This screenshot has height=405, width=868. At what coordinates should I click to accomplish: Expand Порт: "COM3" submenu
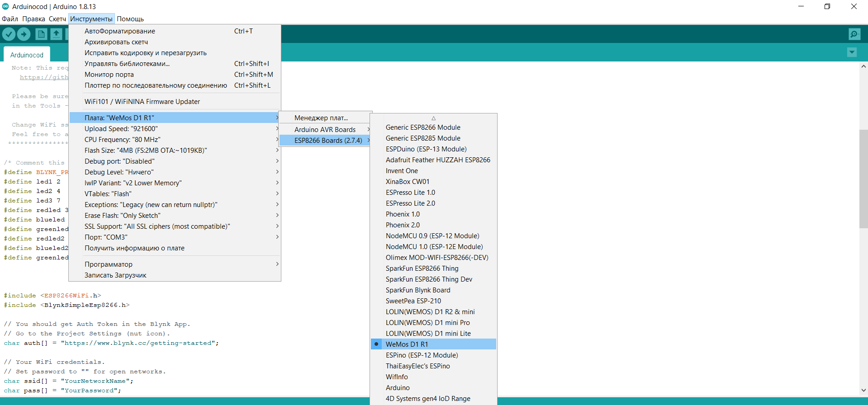pyautogui.click(x=175, y=237)
